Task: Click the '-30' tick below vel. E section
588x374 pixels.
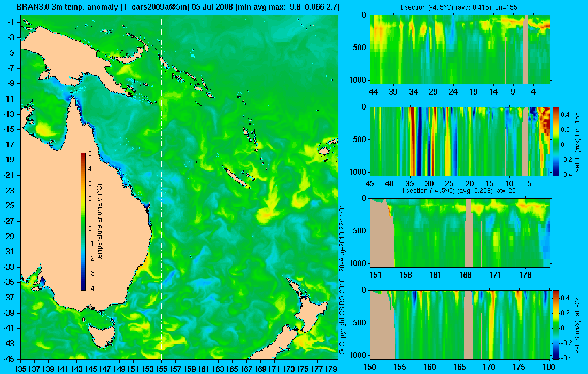Action: [x=429, y=184]
